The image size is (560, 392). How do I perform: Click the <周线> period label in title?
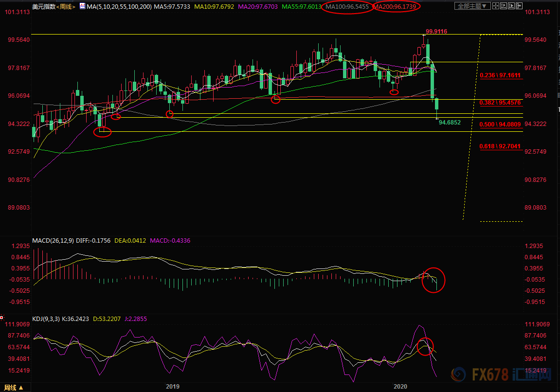tap(66, 6)
